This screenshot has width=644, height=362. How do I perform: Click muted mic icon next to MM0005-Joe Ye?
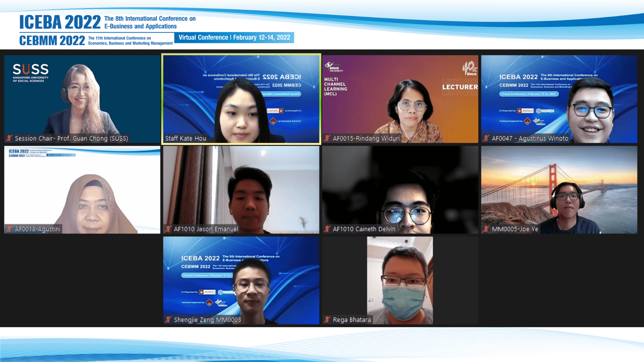pos(486,229)
